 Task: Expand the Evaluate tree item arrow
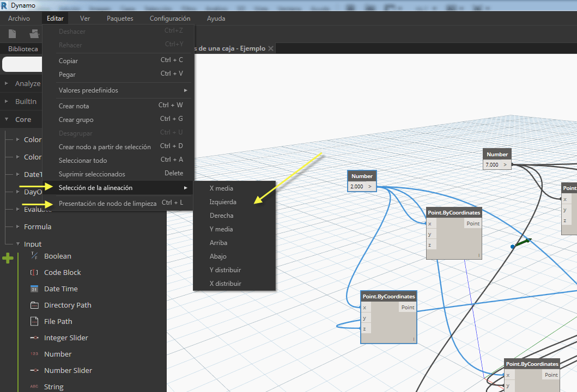tap(17, 209)
